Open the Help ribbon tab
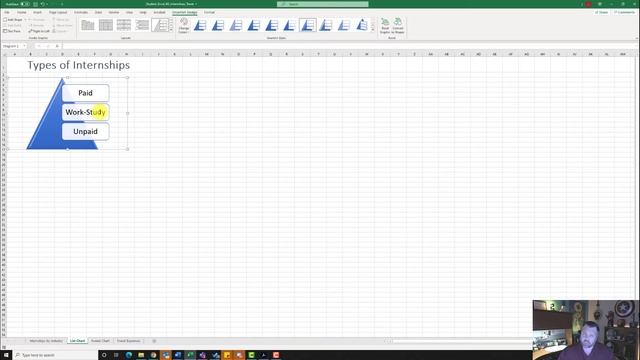Viewport: 640px width, 360px height. 143,12
